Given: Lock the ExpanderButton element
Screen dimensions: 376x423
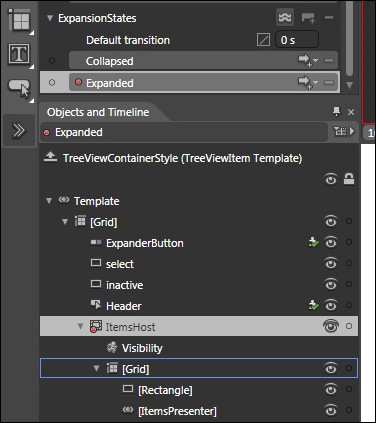Looking at the screenshot, I should (349, 242).
